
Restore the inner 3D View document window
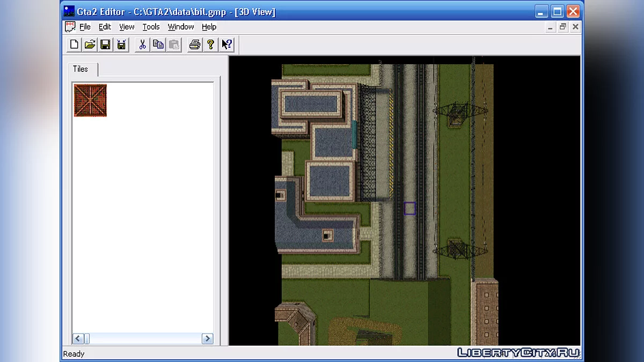[x=562, y=27]
